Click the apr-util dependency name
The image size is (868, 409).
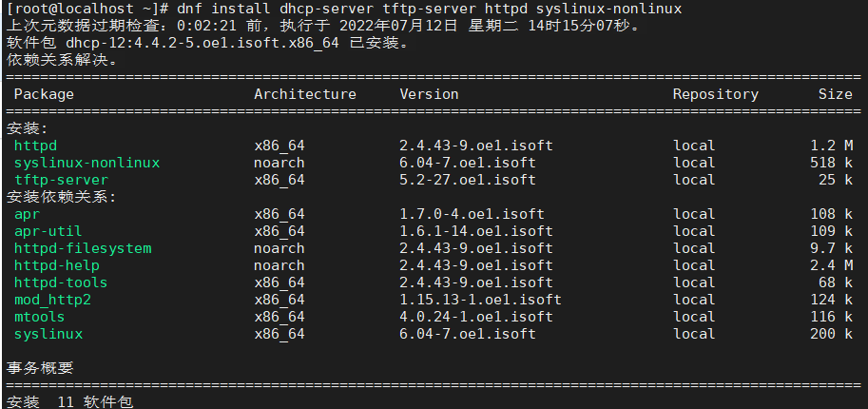coord(48,231)
